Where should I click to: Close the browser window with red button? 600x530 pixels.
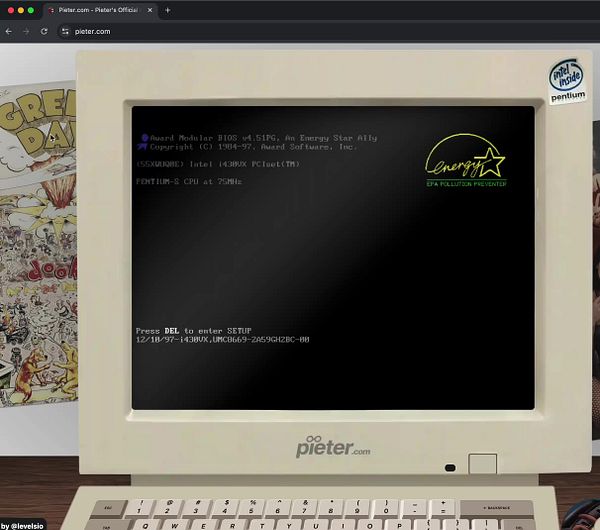point(11,10)
